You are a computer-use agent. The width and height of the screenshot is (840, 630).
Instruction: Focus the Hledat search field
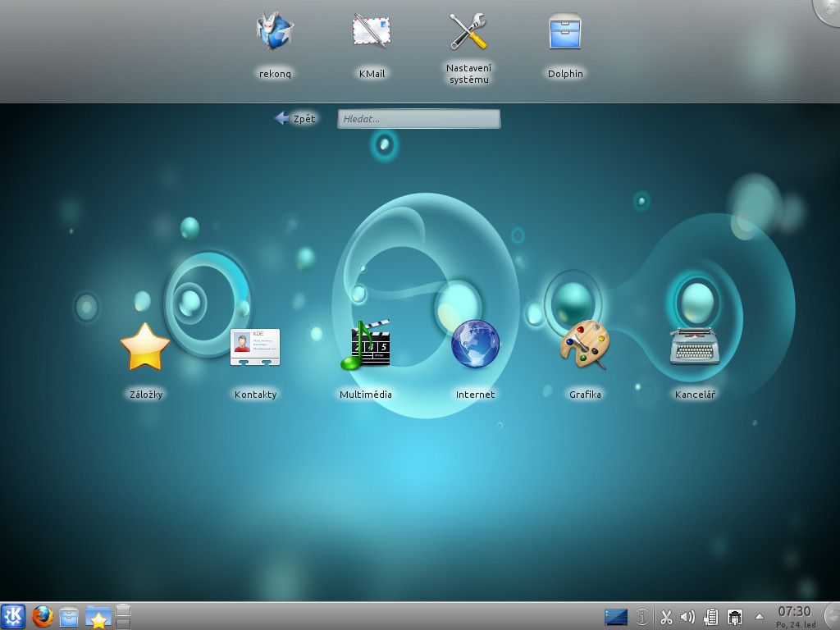pyautogui.click(x=418, y=119)
